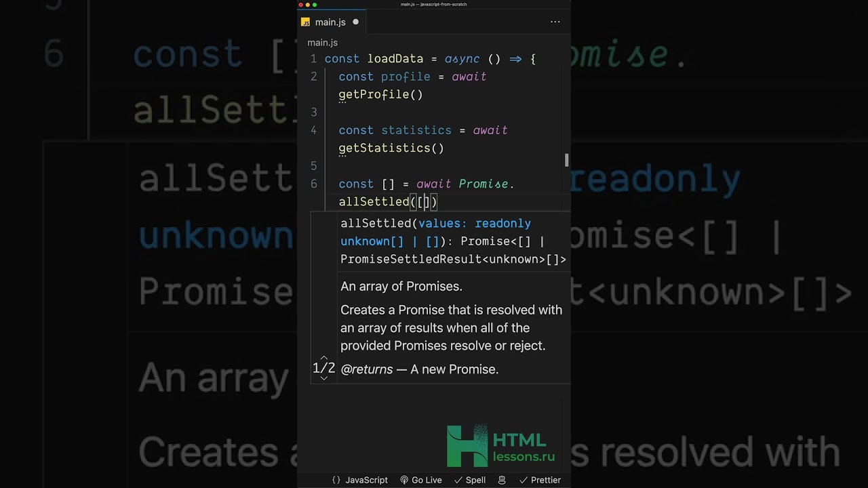Select the main.js editor tab
This screenshot has height=488, width=868.
(x=332, y=22)
